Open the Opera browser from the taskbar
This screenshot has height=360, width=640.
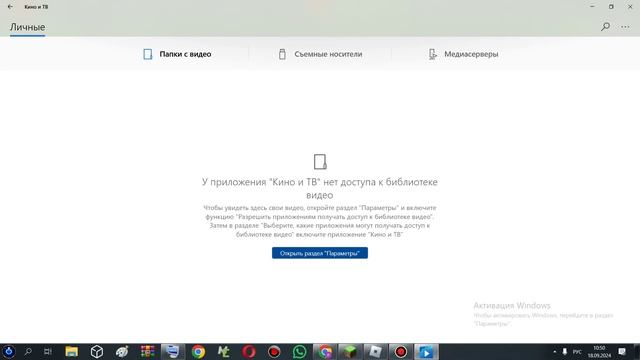[249, 351]
